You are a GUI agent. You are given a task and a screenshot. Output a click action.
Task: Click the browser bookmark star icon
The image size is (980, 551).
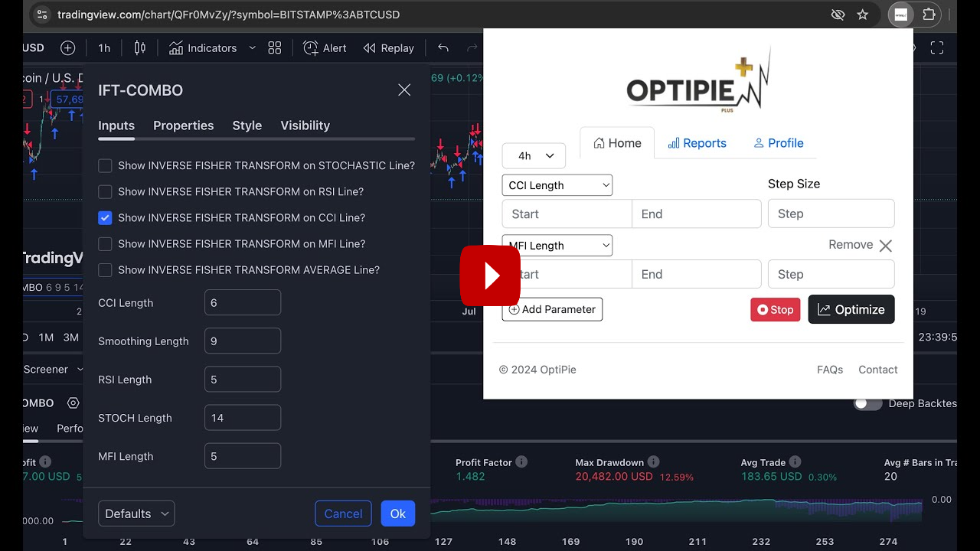click(x=863, y=15)
